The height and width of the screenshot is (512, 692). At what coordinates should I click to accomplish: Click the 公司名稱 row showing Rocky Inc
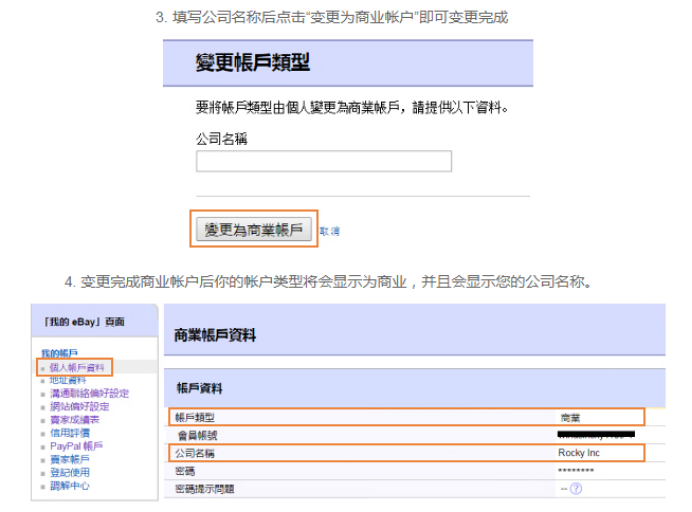[405, 453]
